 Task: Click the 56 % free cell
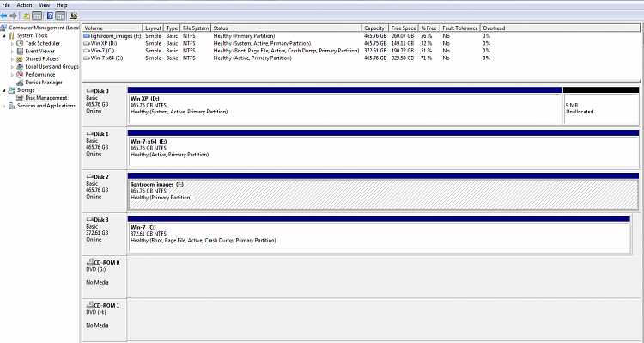click(426, 36)
